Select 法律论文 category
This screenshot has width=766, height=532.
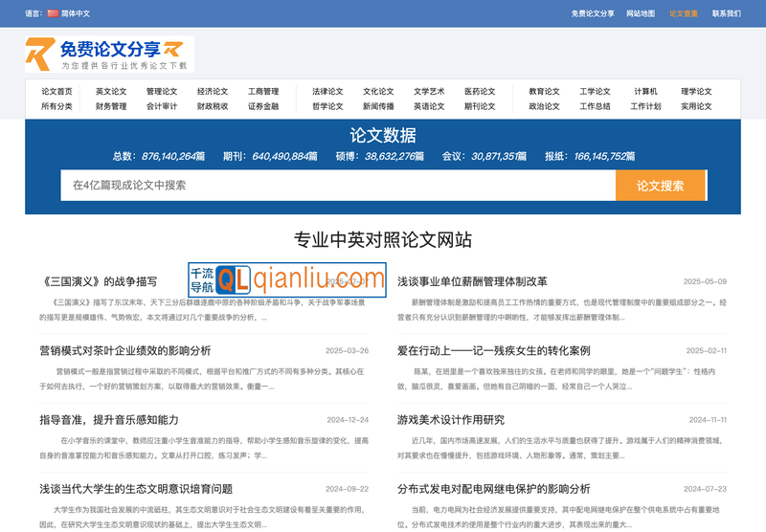[x=327, y=91]
